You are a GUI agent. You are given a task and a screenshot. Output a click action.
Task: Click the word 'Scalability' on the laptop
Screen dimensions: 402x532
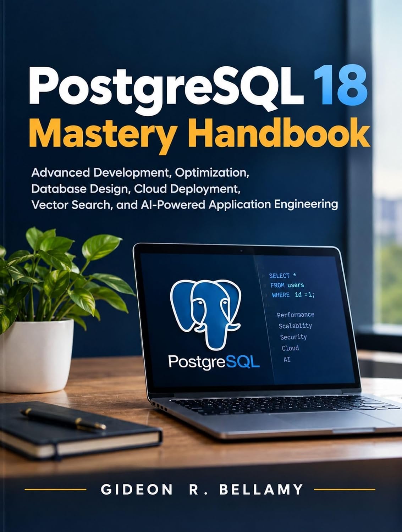click(x=295, y=326)
